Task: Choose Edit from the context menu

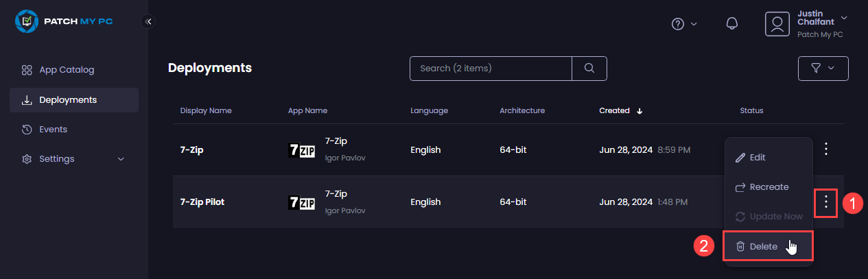Action: (757, 158)
